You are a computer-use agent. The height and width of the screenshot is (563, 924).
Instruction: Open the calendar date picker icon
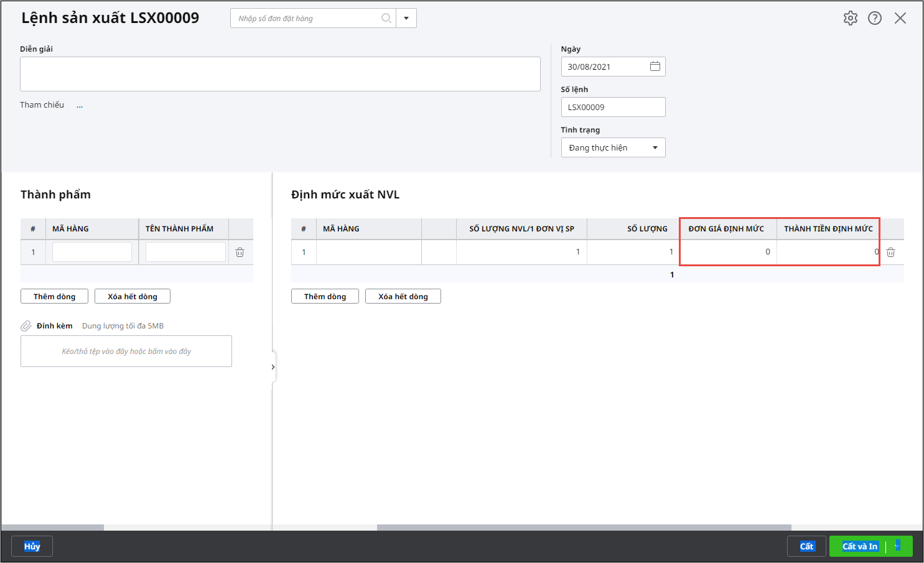click(x=655, y=67)
